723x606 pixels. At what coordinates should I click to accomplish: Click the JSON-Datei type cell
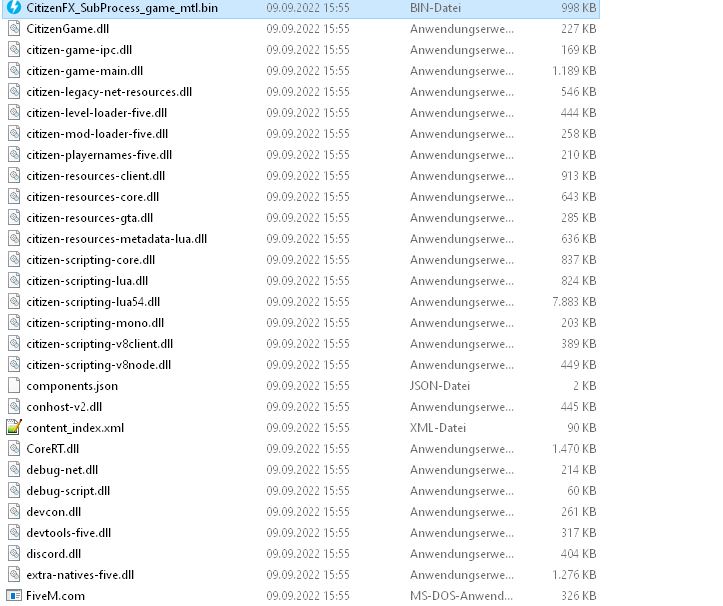click(x=440, y=386)
